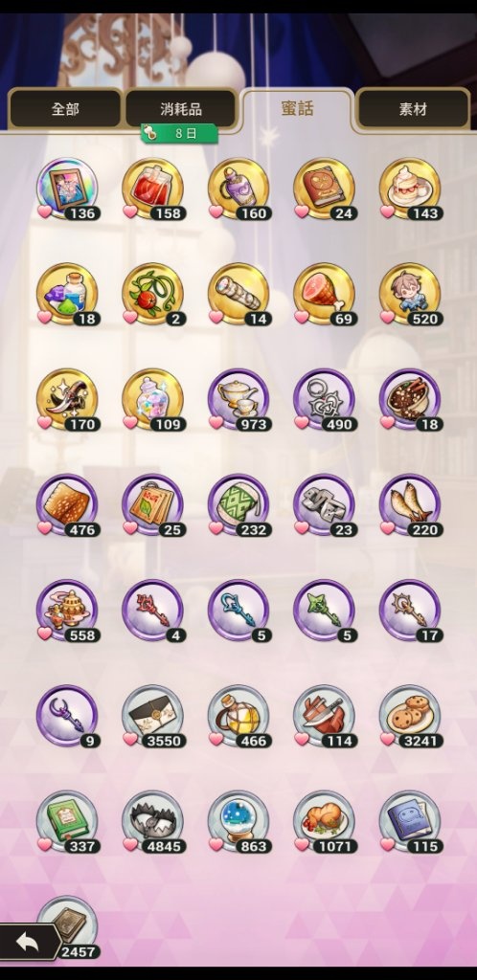Tap the green 8日 timer badge
Viewport: 477px width, 980px height.
coord(179,133)
